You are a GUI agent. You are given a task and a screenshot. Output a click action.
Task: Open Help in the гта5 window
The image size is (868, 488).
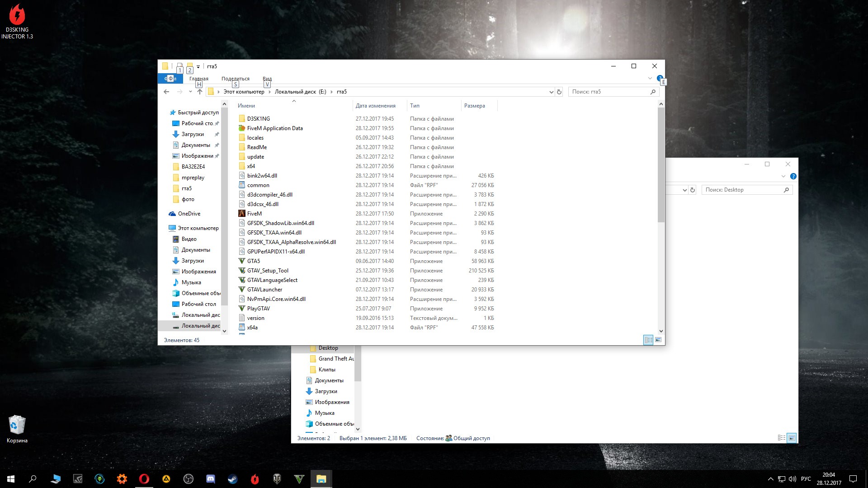[x=660, y=78]
